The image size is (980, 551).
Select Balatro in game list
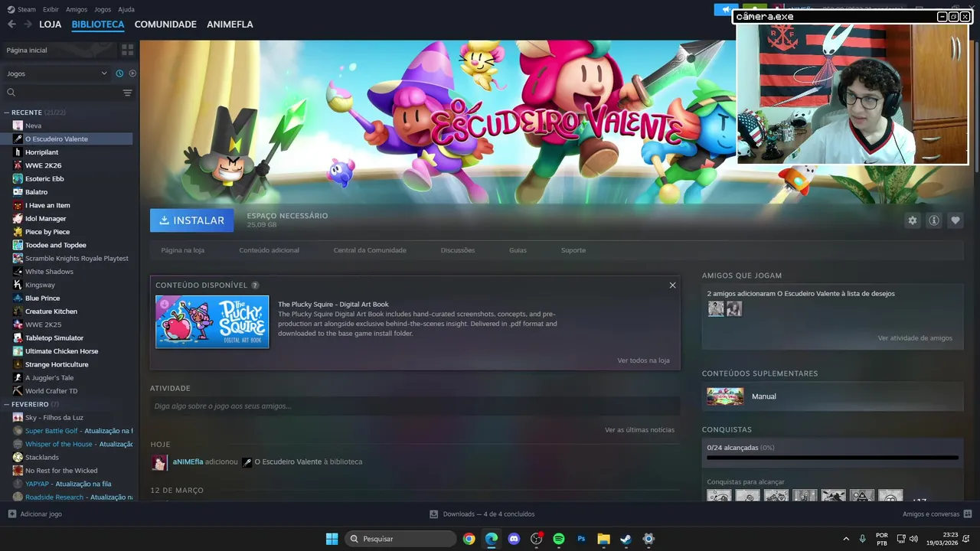(x=36, y=192)
